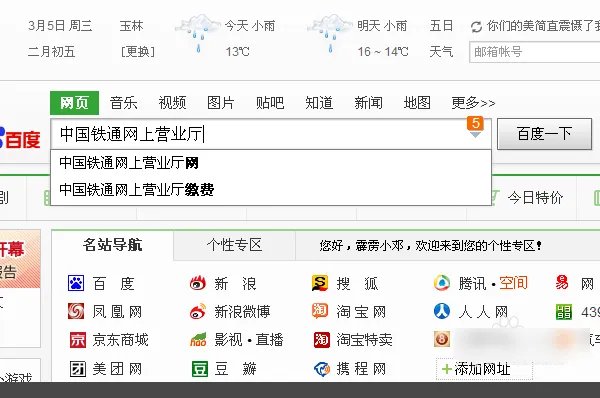Click the red Taobao icon beside 淘宝特卖

[321, 339]
